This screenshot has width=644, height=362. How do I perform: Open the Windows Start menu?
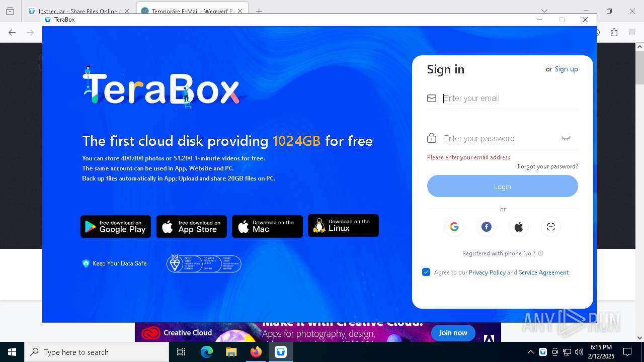tap(12, 352)
